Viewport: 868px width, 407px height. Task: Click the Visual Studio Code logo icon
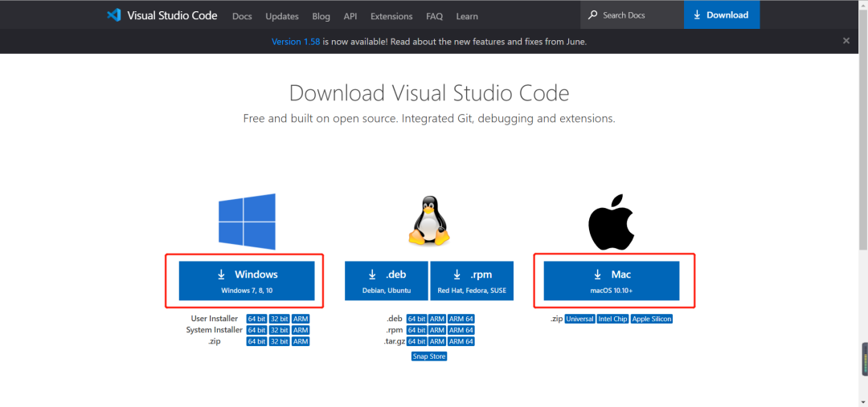click(x=113, y=15)
